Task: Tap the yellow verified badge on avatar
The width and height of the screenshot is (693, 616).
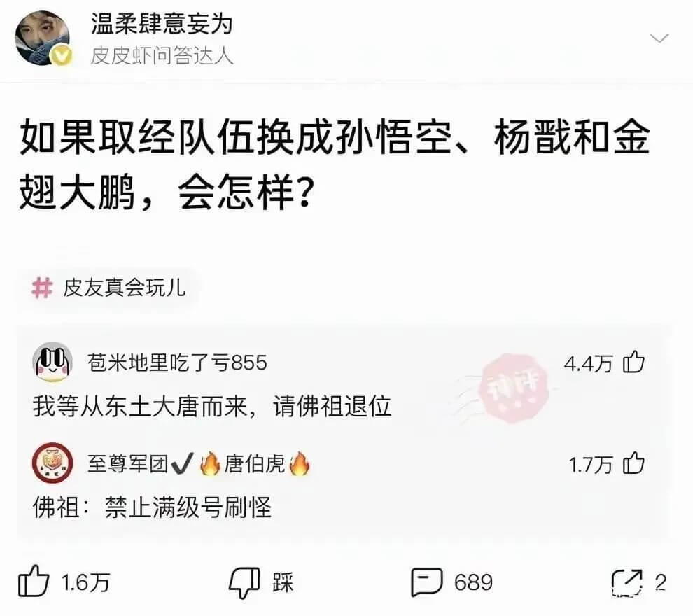Action: 62,57
